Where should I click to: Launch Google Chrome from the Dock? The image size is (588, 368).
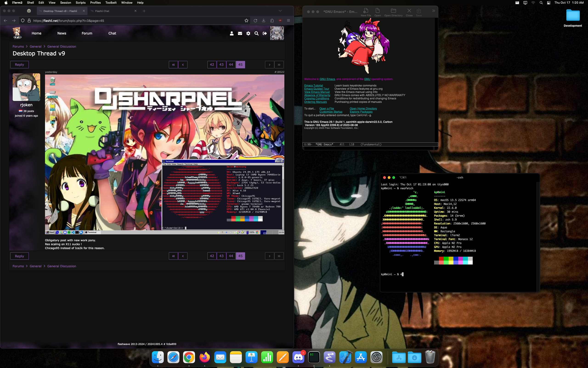(x=189, y=357)
